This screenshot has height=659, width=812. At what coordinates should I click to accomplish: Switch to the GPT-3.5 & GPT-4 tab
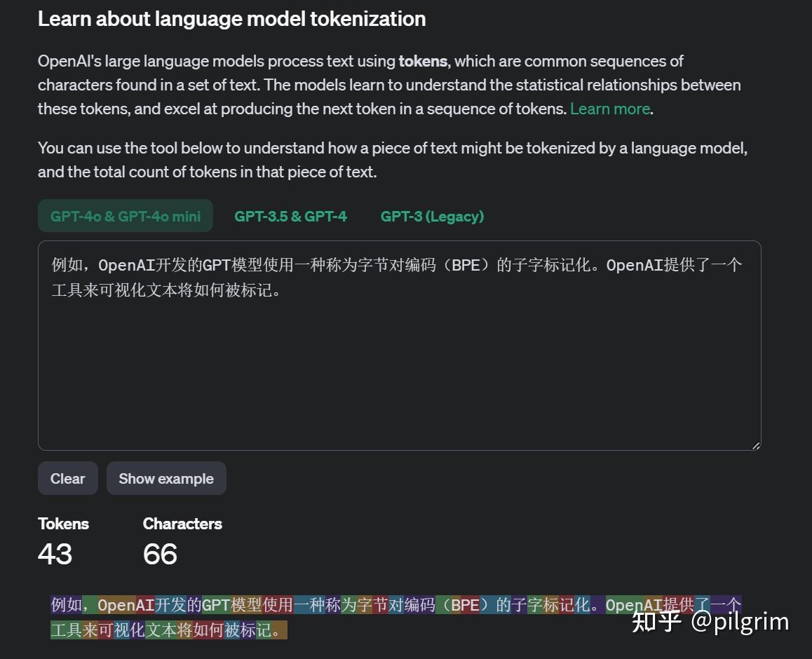(290, 216)
